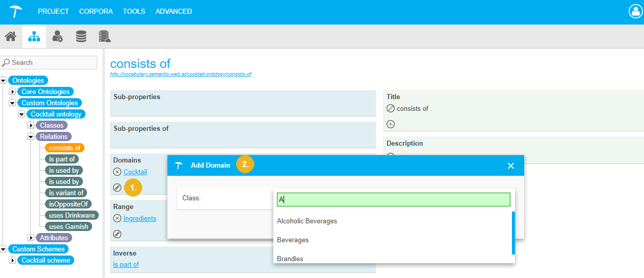
Task: Remove Cocktail domain with X icon
Action: 117,172
